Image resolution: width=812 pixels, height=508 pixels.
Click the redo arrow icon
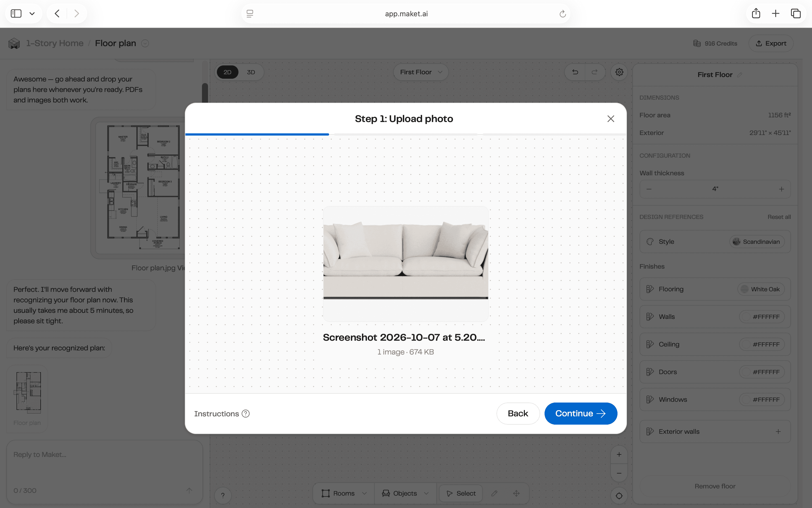click(595, 72)
